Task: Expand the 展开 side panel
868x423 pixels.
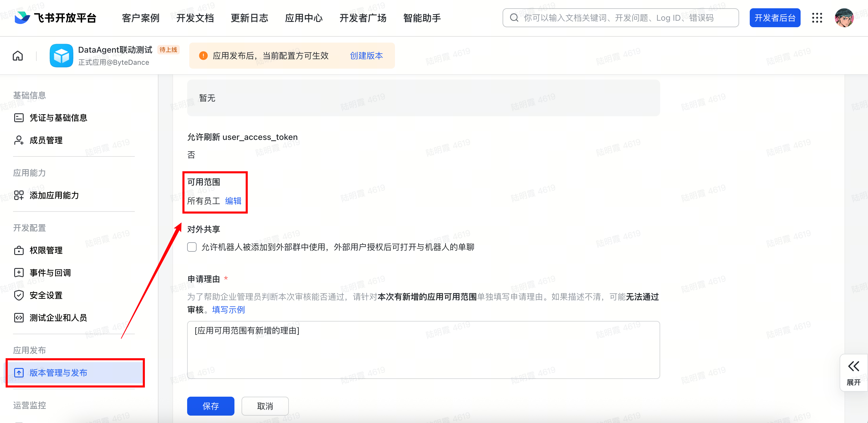Action: [853, 372]
